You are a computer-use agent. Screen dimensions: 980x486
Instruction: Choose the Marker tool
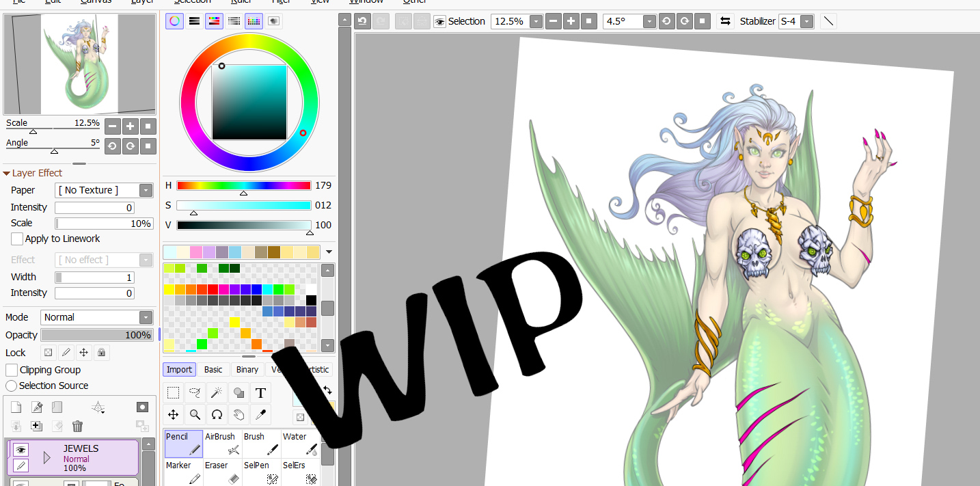[x=183, y=472]
